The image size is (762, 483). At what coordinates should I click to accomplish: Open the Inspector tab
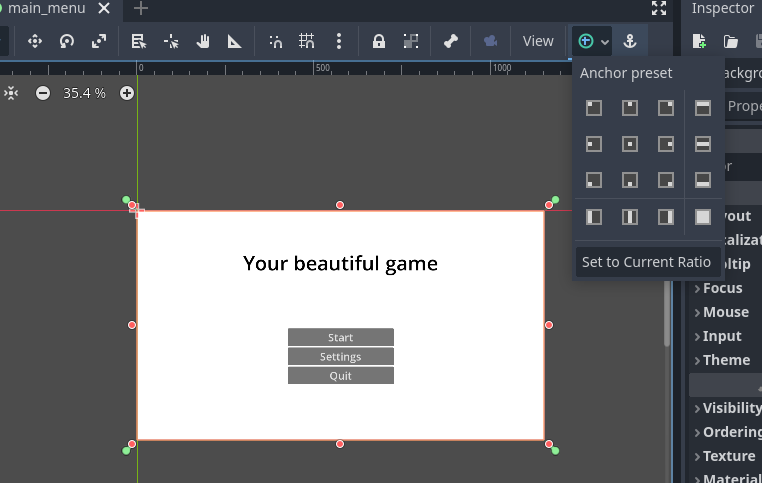tap(723, 8)
